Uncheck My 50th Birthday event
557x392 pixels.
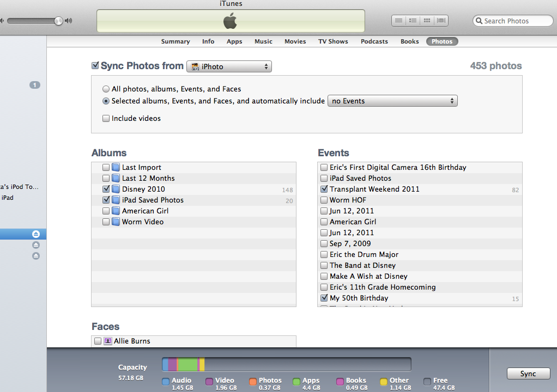(324, 298)
